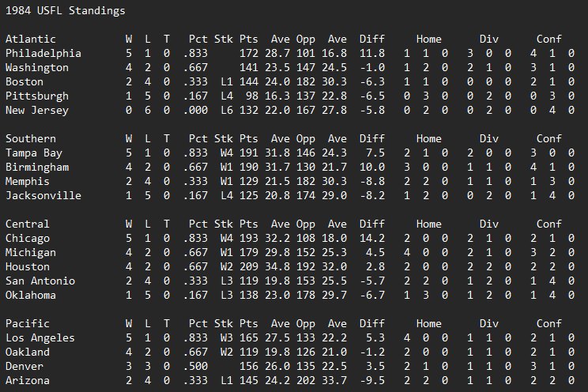
Task: Click the Pacific division heading
Action: click(28, 323)
